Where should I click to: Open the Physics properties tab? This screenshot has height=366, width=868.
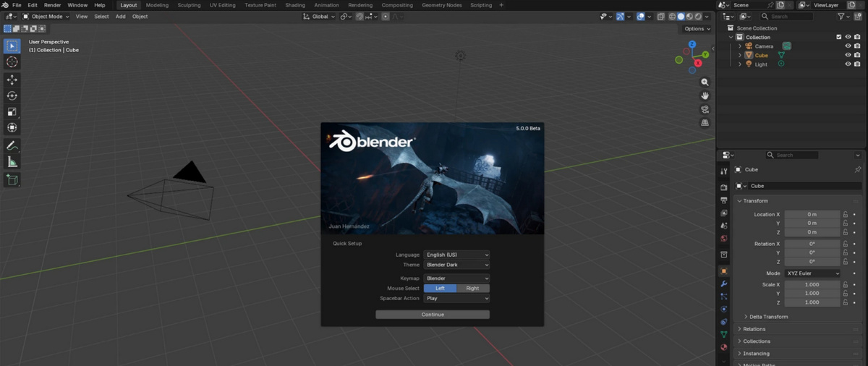pos(724,309)
